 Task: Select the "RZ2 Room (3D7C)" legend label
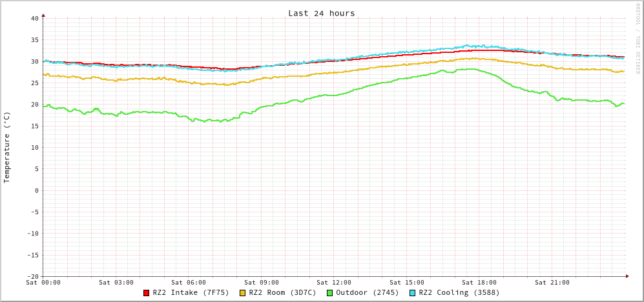point(282,292)
